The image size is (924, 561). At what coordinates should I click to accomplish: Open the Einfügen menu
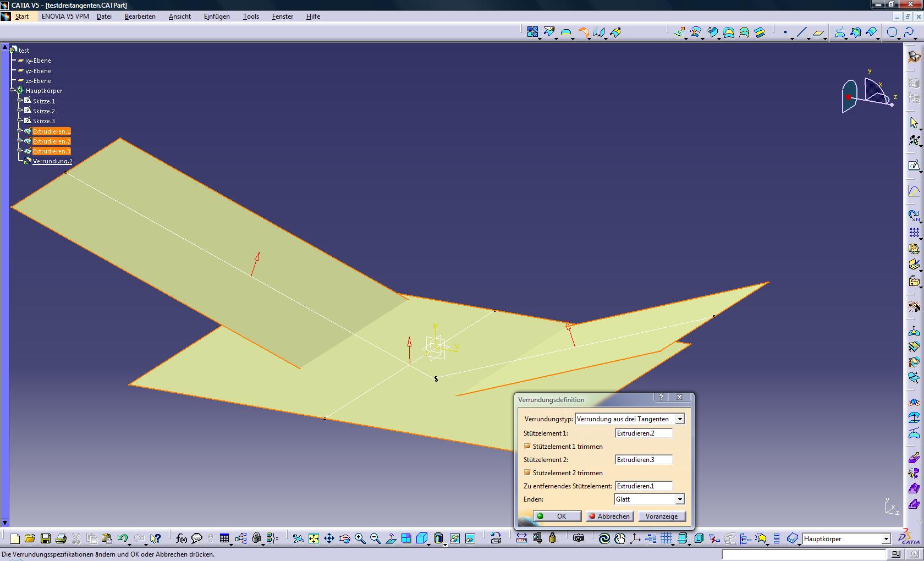pyautogui.click(x=217, y=16)
